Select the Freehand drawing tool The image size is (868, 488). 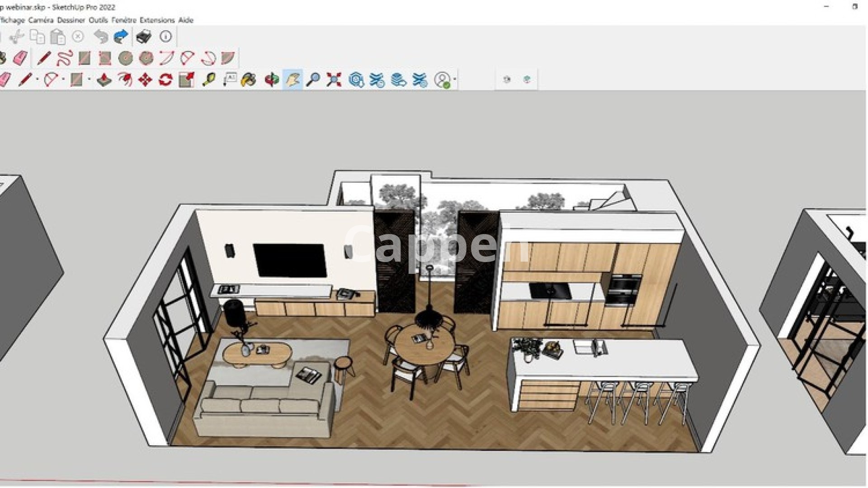(x=64, y=58)
